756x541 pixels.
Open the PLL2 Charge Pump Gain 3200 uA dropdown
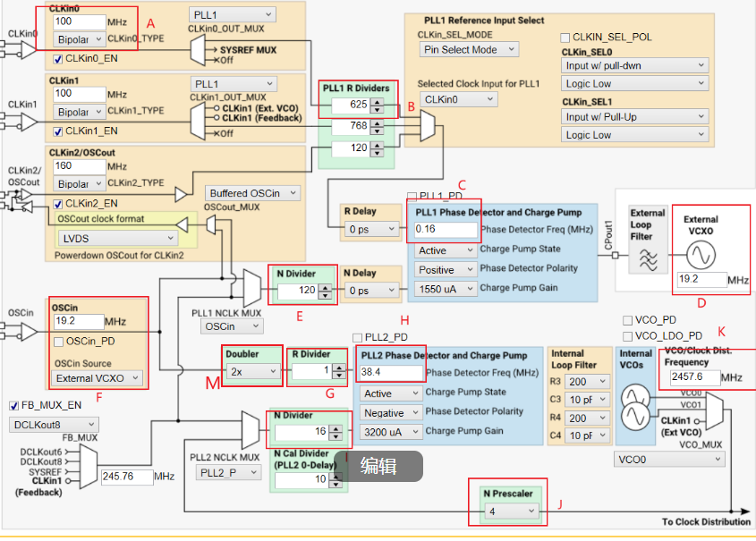(x=391, y=432)
